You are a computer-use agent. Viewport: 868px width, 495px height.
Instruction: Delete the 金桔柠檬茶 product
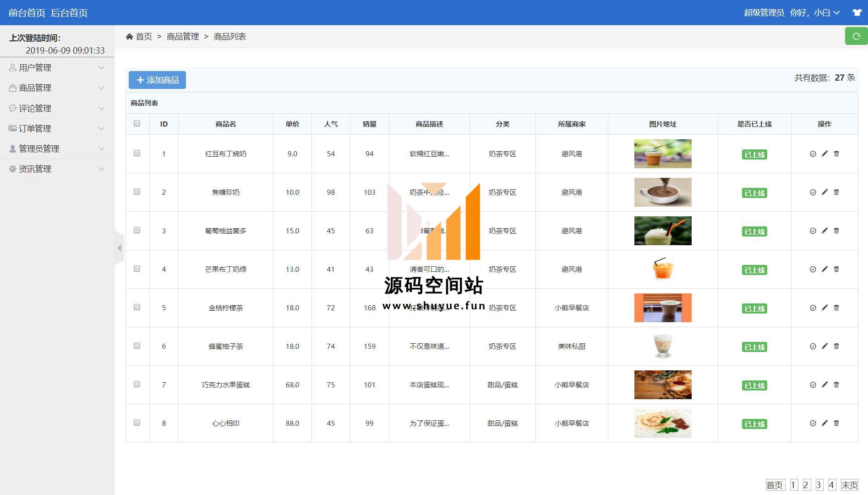click(836, 308)
